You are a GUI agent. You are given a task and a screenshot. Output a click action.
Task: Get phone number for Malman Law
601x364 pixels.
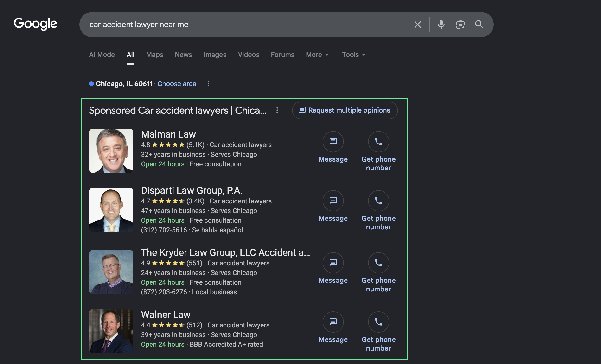pos(378,151)
